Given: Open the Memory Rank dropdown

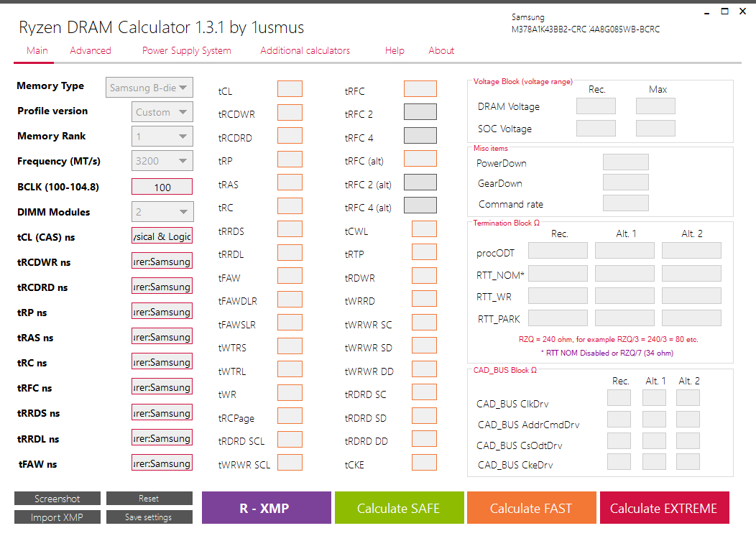Looking at the screenshot, I should click(x=162, y=137).
